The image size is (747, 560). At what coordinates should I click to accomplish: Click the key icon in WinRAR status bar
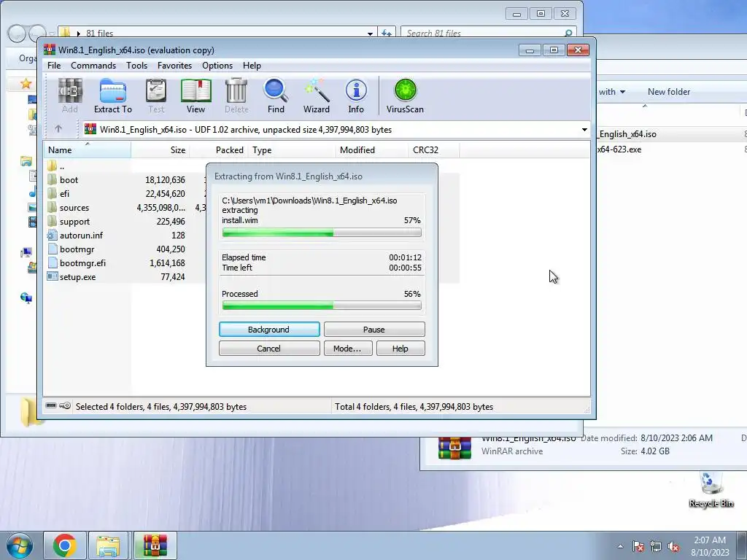tap(65, 405)
